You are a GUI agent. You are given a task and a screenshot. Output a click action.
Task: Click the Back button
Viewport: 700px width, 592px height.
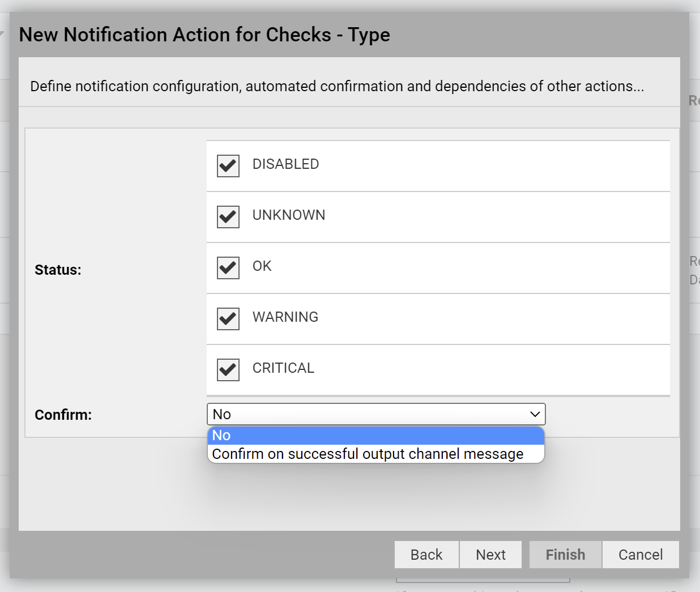pyautogui.click(x=426, y=555)
